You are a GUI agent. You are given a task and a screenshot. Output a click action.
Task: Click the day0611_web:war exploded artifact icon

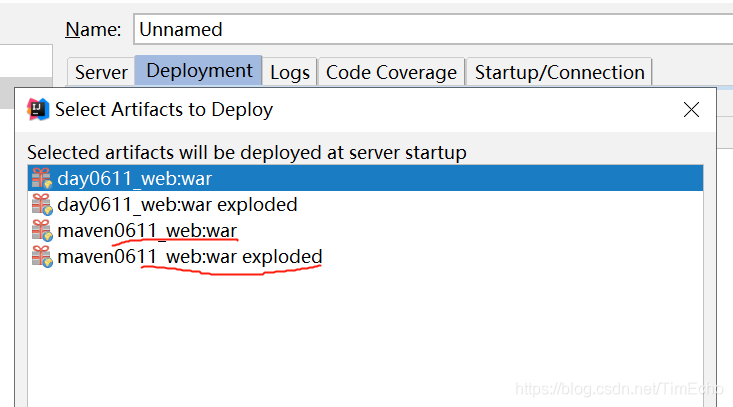(x=42, y=204)
